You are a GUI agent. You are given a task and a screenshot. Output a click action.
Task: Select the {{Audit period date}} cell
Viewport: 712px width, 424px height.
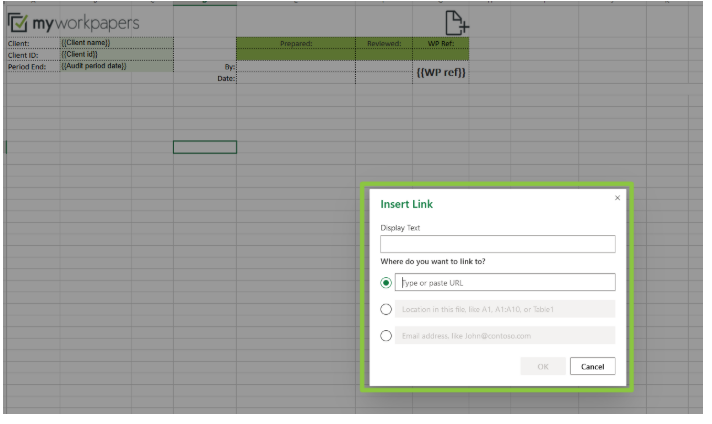116,66
